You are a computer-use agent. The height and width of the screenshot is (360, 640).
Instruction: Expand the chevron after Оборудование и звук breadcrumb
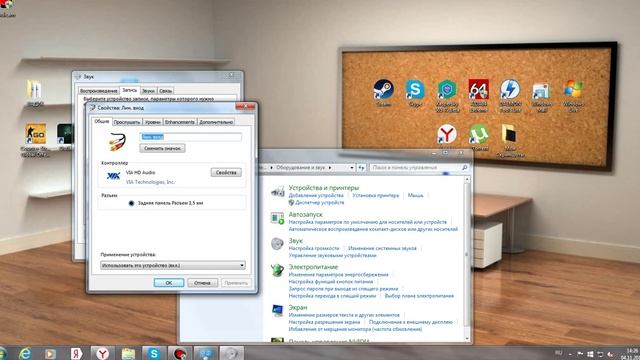330,168
